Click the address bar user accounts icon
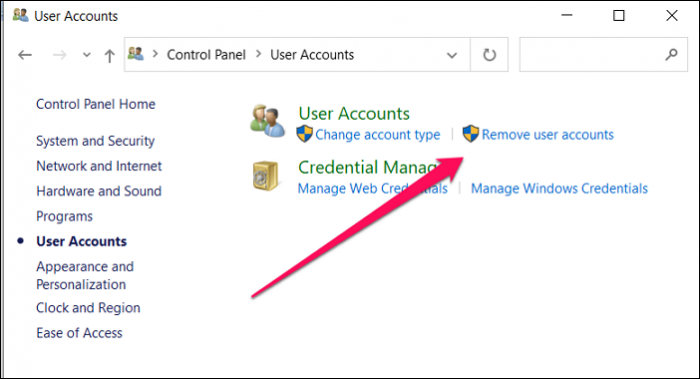 pyautogui.click(x=136, y=54)
